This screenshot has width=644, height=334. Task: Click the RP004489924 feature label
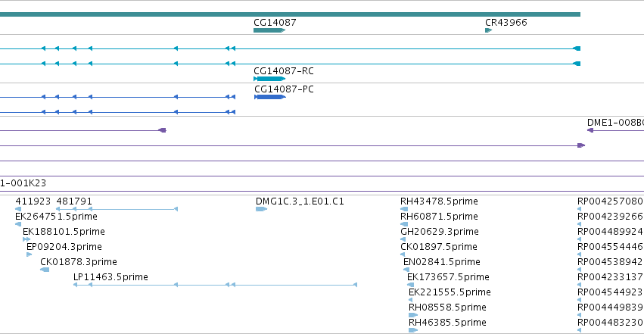[610, 232]
